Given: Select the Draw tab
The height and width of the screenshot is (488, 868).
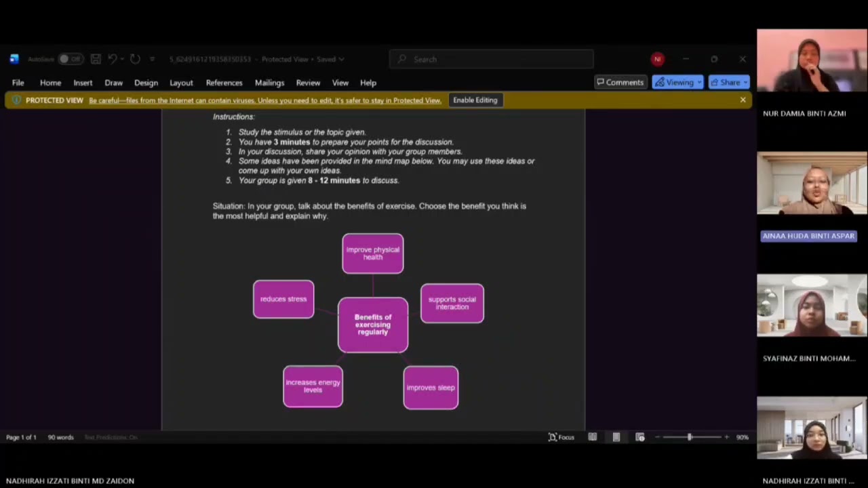Looking at the screenshot, I should point(113,83).
